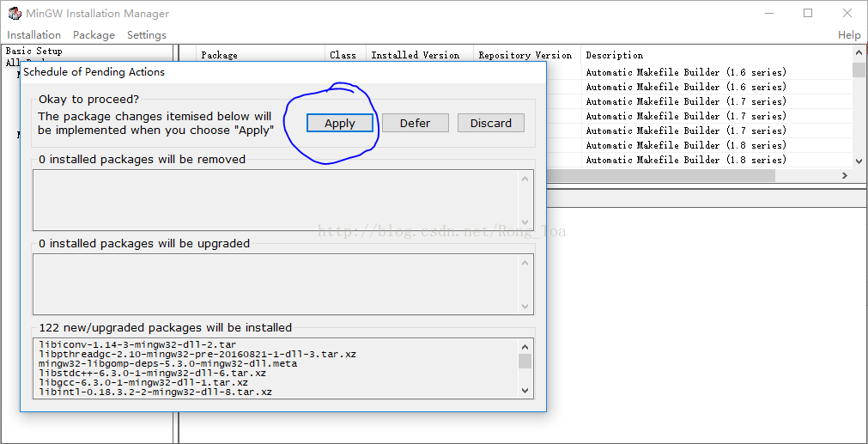Open the Installation menu

[x=33, y=35]
